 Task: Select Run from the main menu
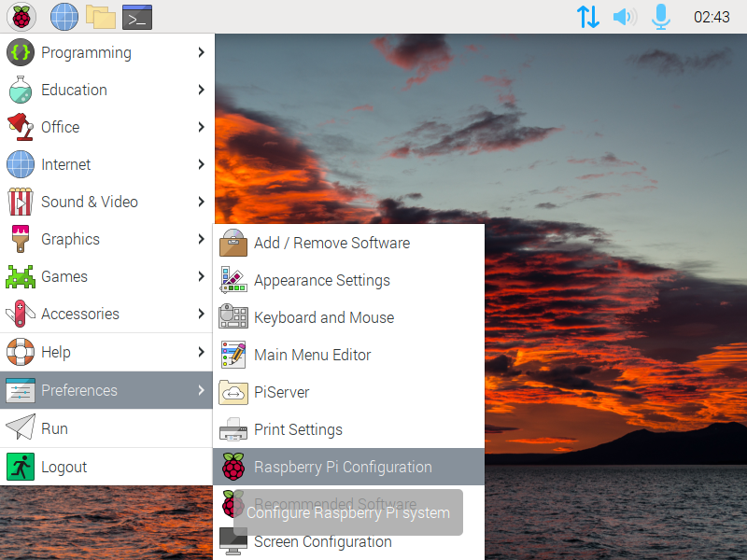pos(54,428)
